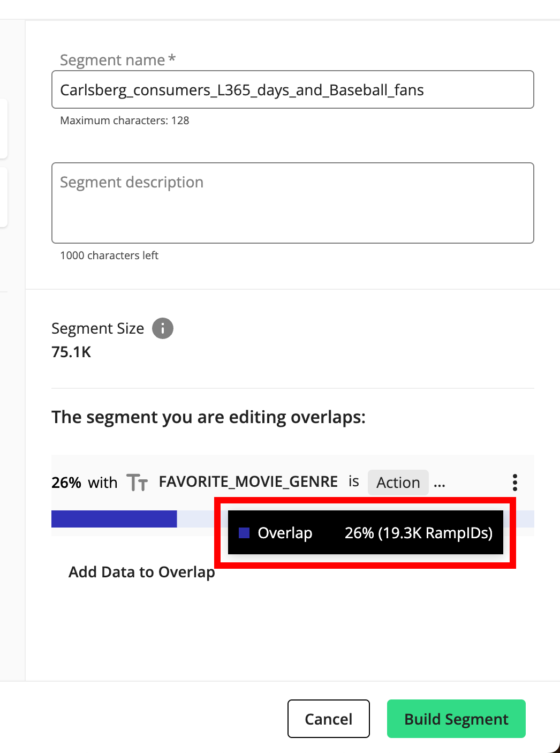Click the 19.3K RampIDs text in tooltip
560x753 pixels.
tap(435, 533)
